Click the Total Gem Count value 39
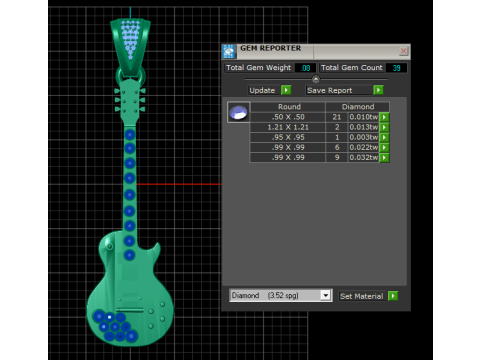 396,68
